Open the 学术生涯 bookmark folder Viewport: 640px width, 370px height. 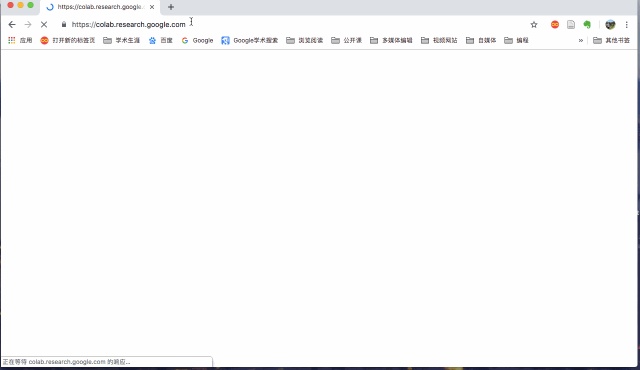[x=121, y=40]
